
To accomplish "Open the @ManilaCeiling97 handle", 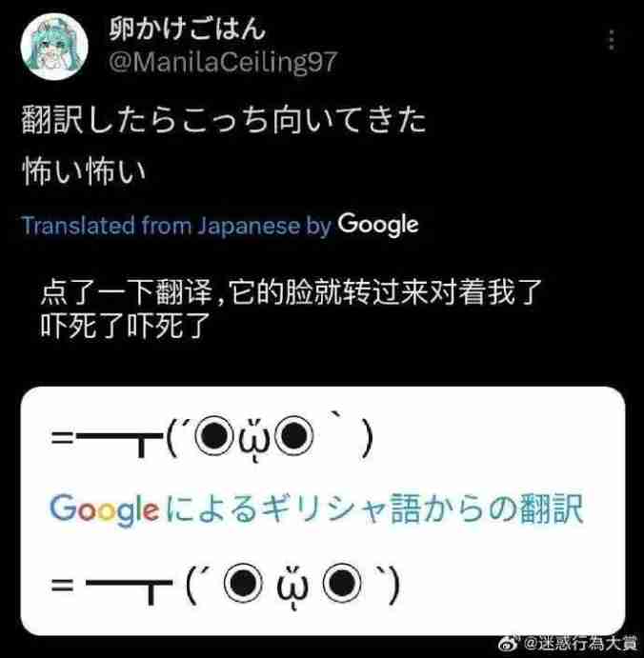I will tap(223, 62).
